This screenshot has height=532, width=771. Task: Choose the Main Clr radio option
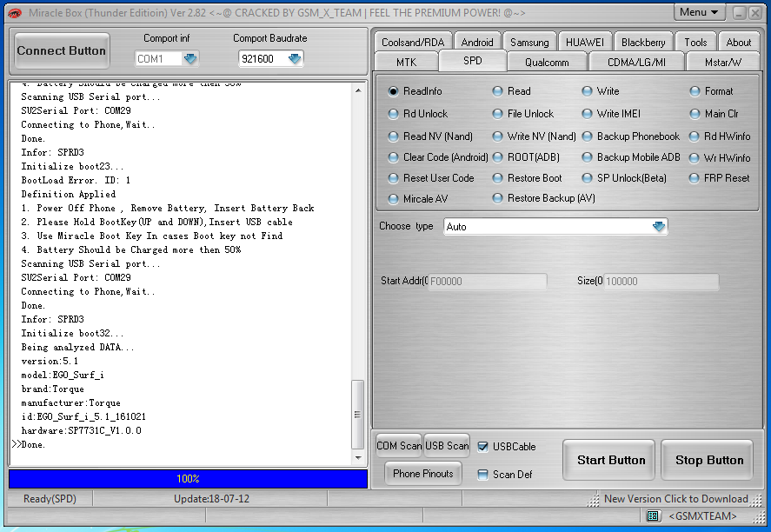click(695, 114)
